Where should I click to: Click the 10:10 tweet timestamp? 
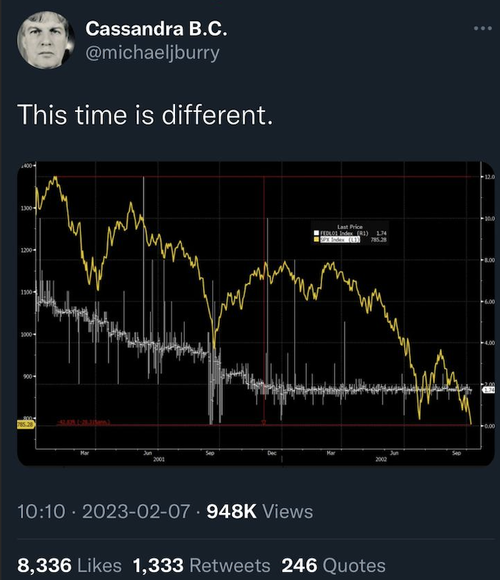pos(41,512)
